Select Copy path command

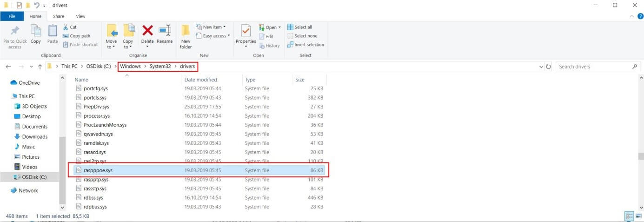(77, 36)
